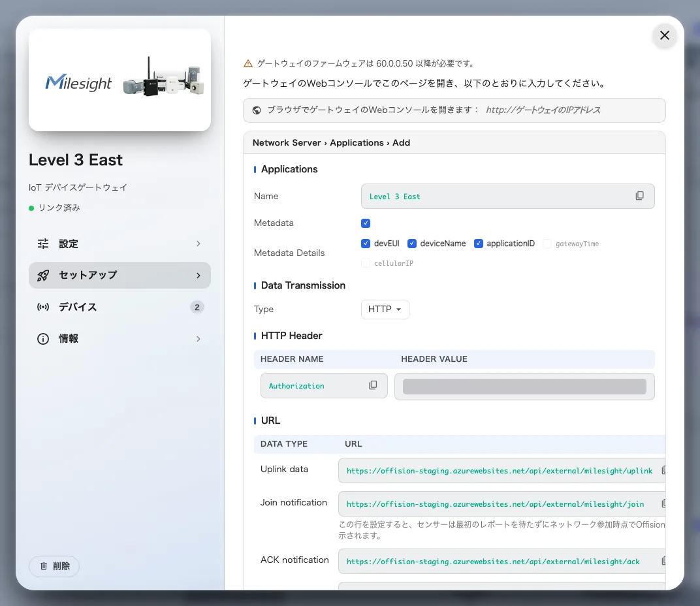The image size is (700, 606).
Task: Expand the 情報 chevron arrow
Action: pyautogui.click(x=199, y=339)
